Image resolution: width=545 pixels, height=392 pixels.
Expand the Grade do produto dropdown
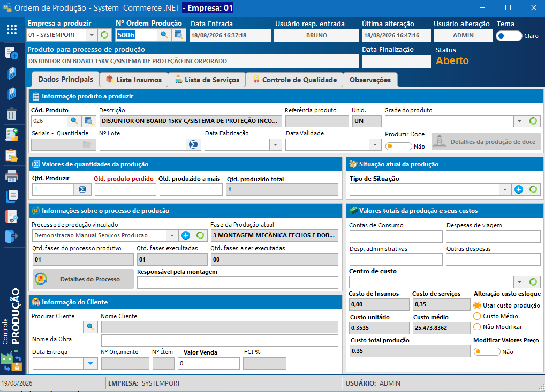(519, 121)
